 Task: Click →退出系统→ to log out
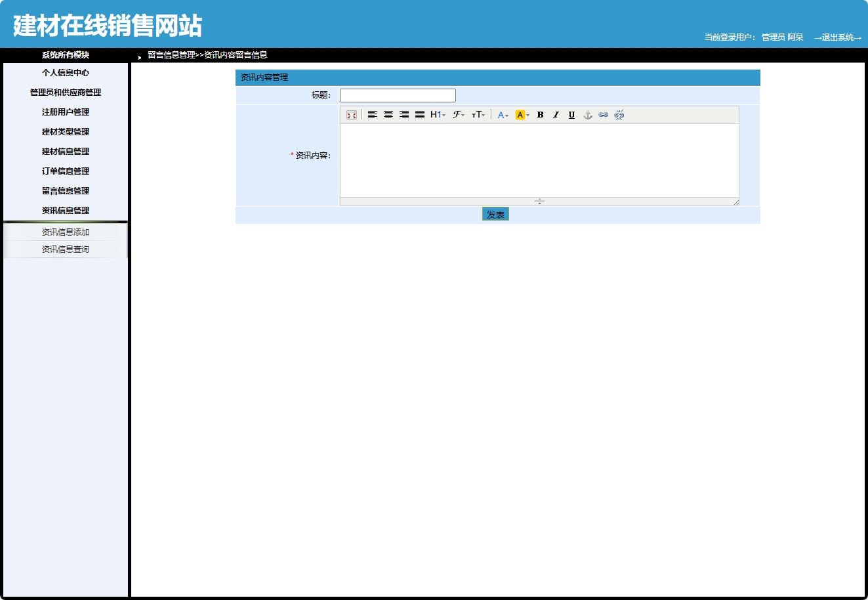(838, 37)
